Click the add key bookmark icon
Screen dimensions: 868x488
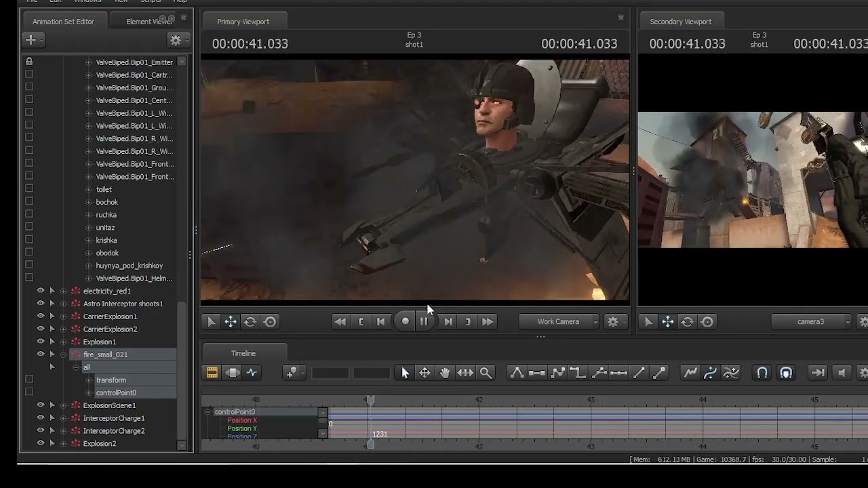[294, 373]
